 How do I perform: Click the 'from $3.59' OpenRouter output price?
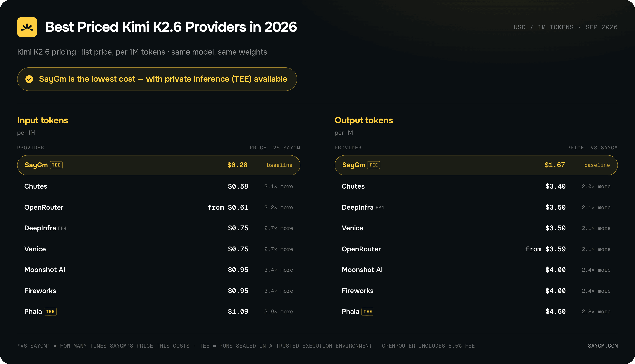[545, 249]
